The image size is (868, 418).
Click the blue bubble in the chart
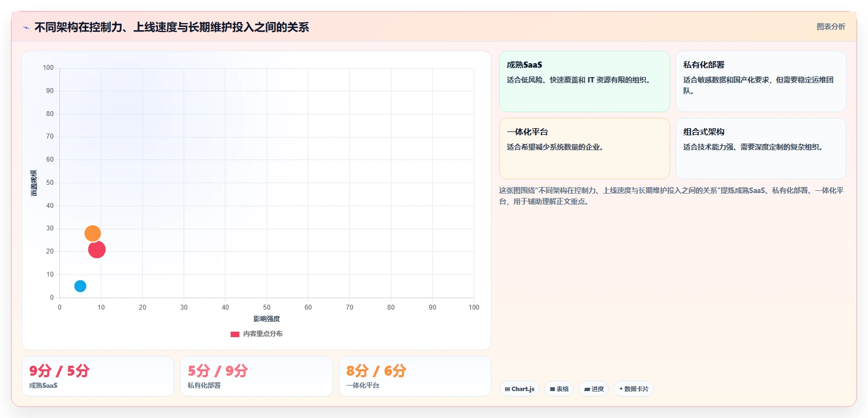point(80,286)
